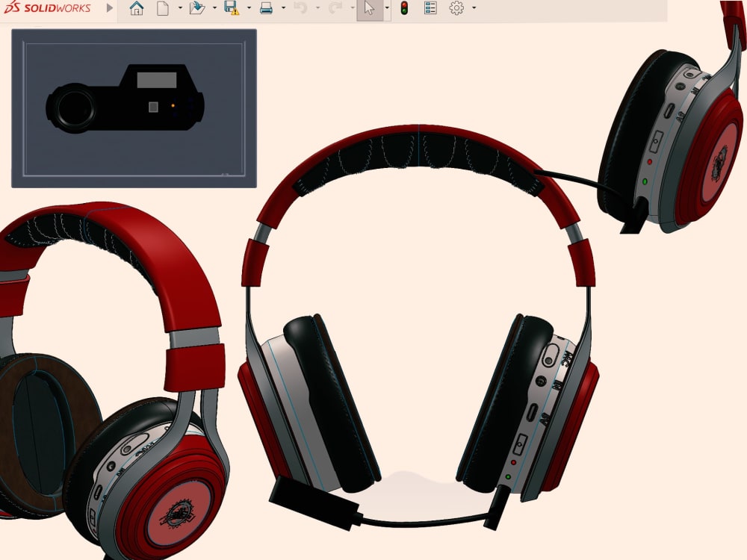
Task: Expand the Options gear dropdown arrow
Action: (x=474, y=8)
